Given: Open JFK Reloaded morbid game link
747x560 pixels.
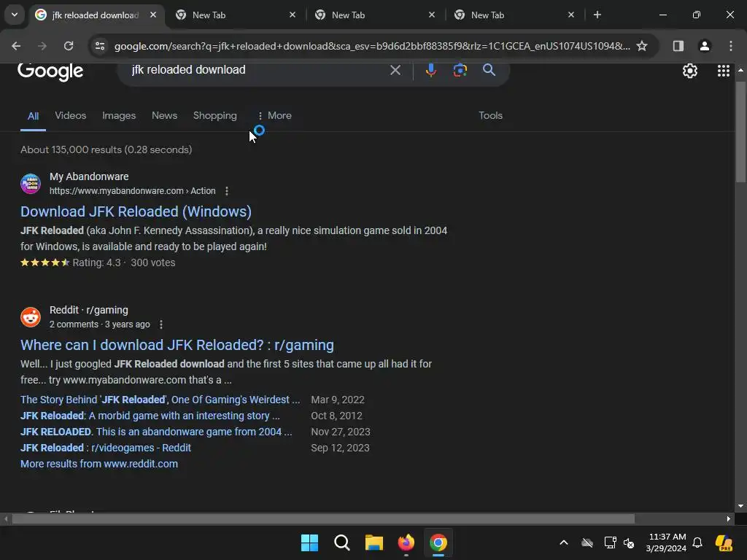Looking at the screenshot, I should (150, 416).
